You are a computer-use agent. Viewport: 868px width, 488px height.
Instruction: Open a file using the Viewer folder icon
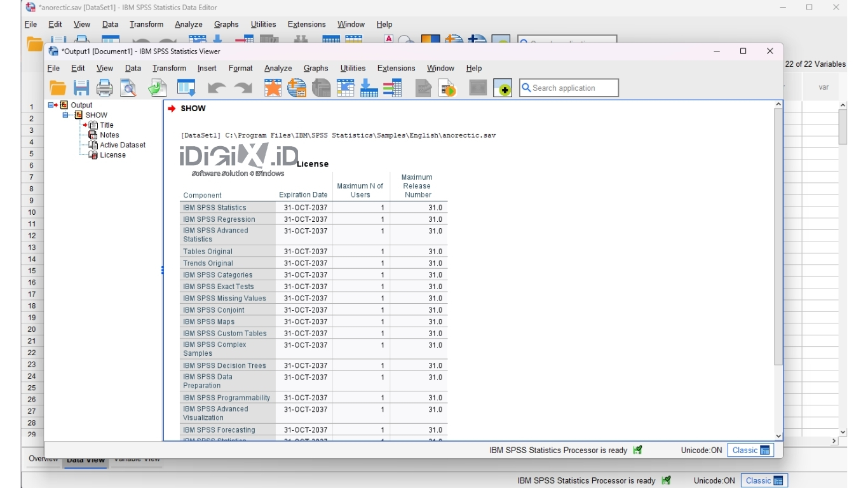pos(58,88)
